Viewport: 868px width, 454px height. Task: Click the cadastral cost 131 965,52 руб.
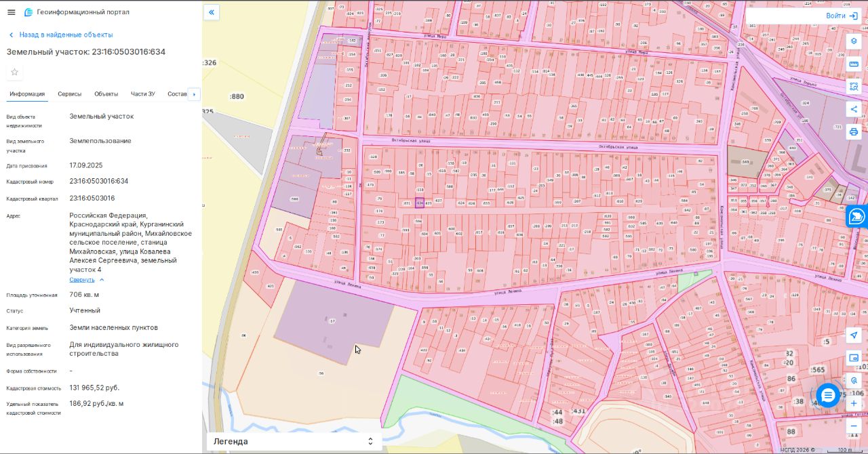pos(94,388)
